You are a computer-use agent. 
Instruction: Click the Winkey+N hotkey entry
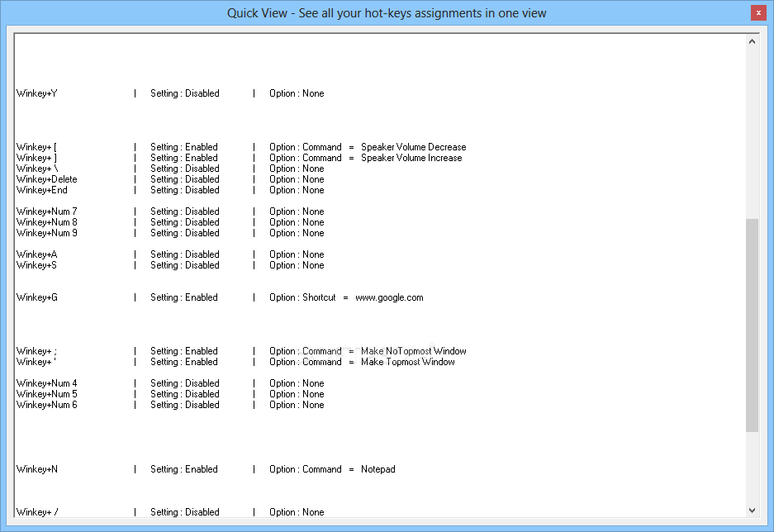37,469
